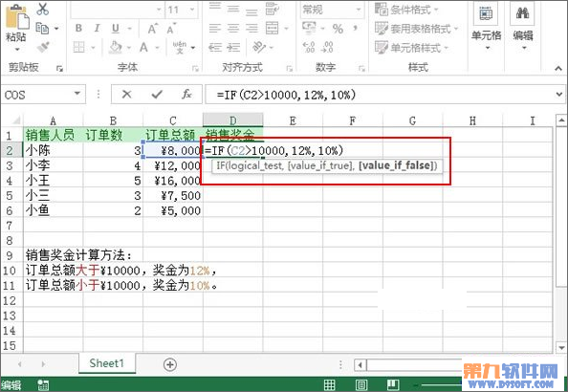Align text right in cell

click(x=251, y=29)
